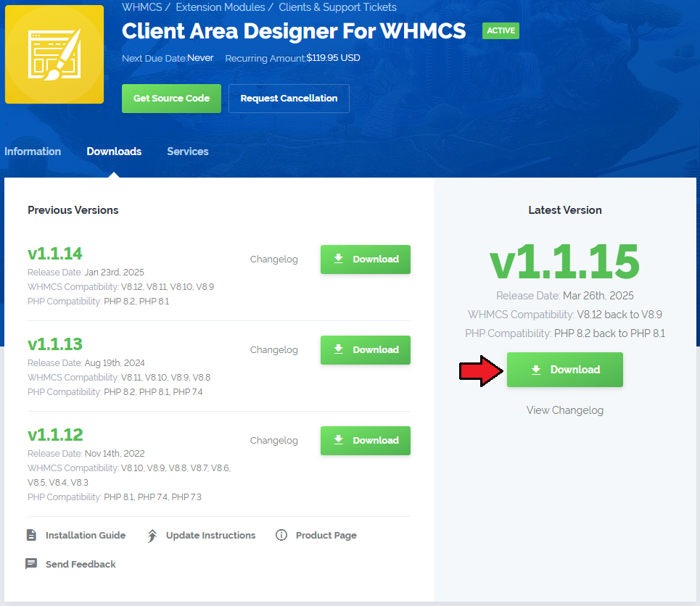Open the Changelog for v1.1.13
This screenshot has height=606, width=700.
tap(273, 350)
